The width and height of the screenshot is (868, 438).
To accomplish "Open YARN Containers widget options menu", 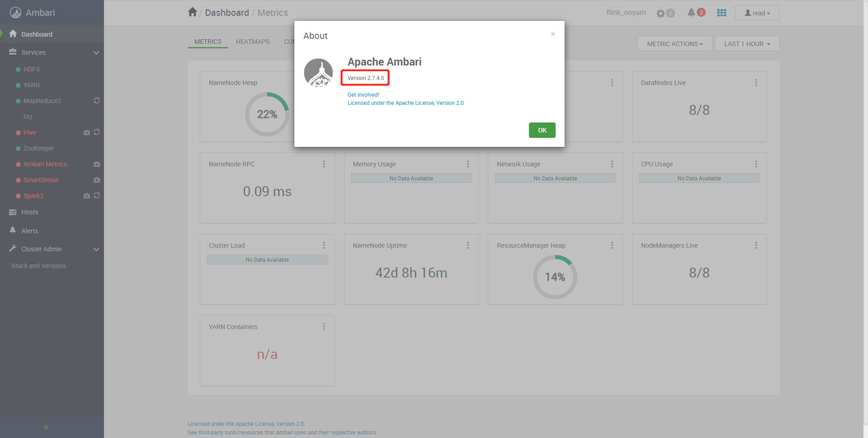I will click(324, 327).
